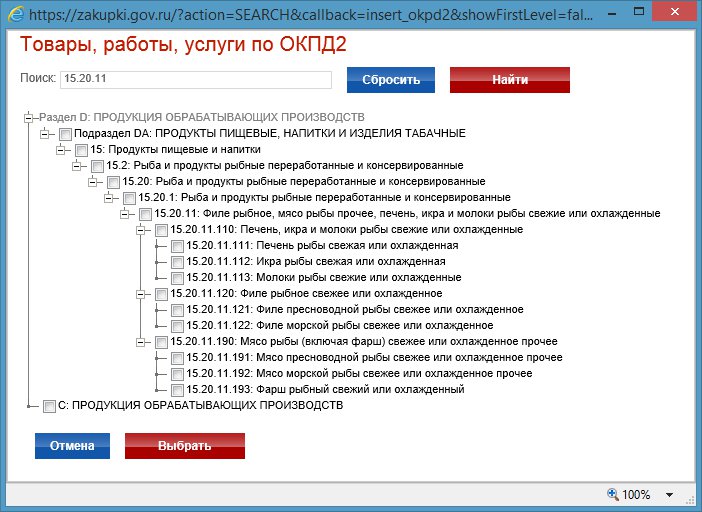Collapse the 15.20.11.110 tree node
The width and height of the screenshot is (702, 512).
point(141,230)
